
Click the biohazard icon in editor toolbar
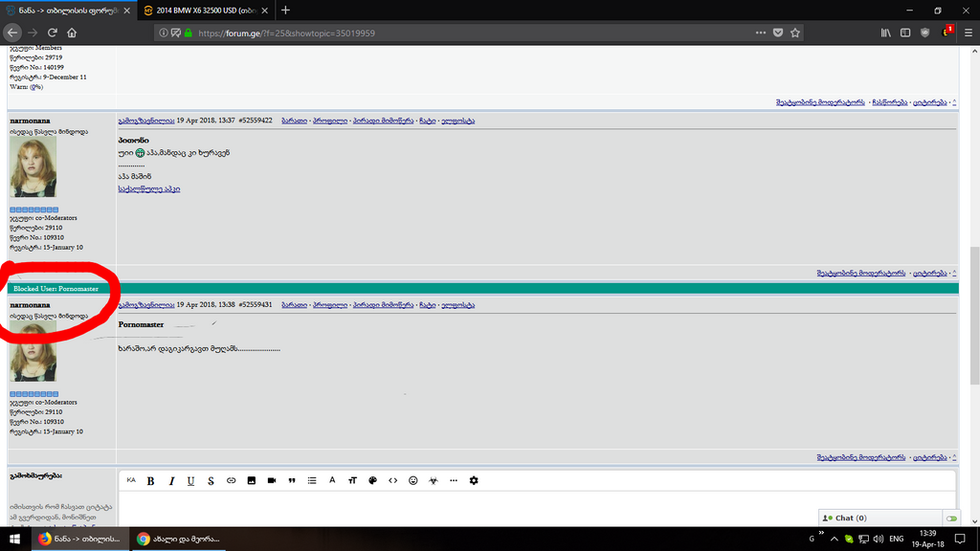(434, 480)
